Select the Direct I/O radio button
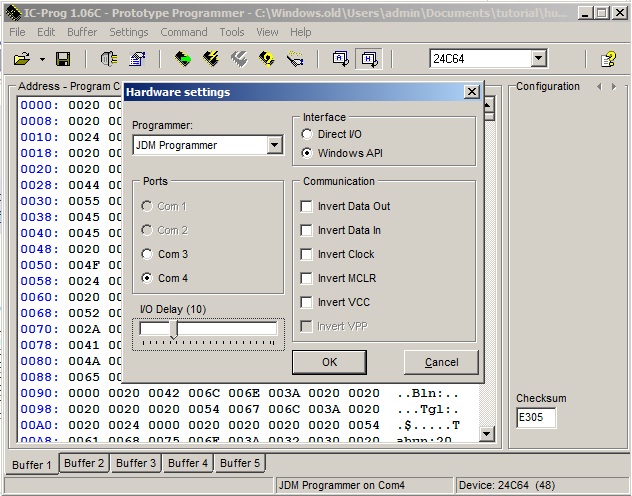The height and width of the screenshot is (496, 632). pyautogui.click(x=307, y=134)
